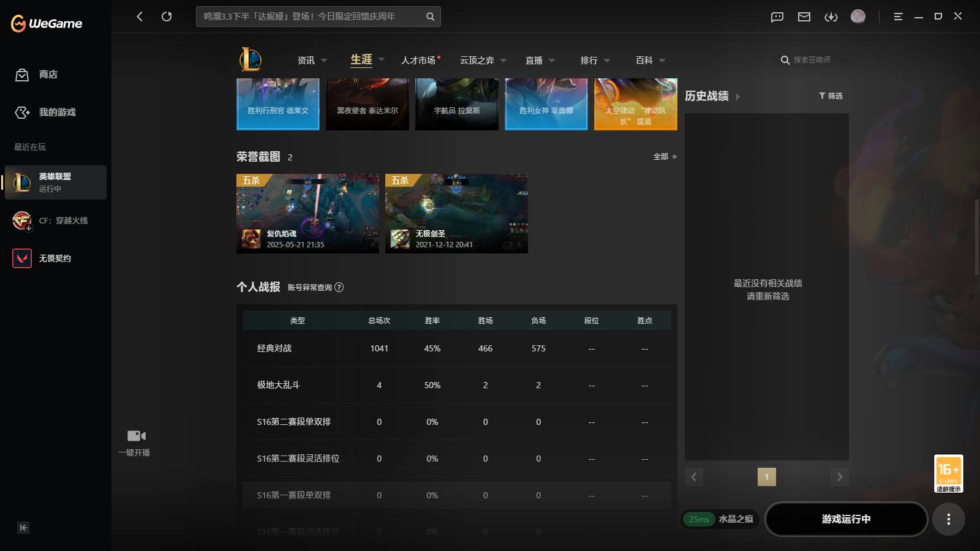Go to previous page of match history

694,477
